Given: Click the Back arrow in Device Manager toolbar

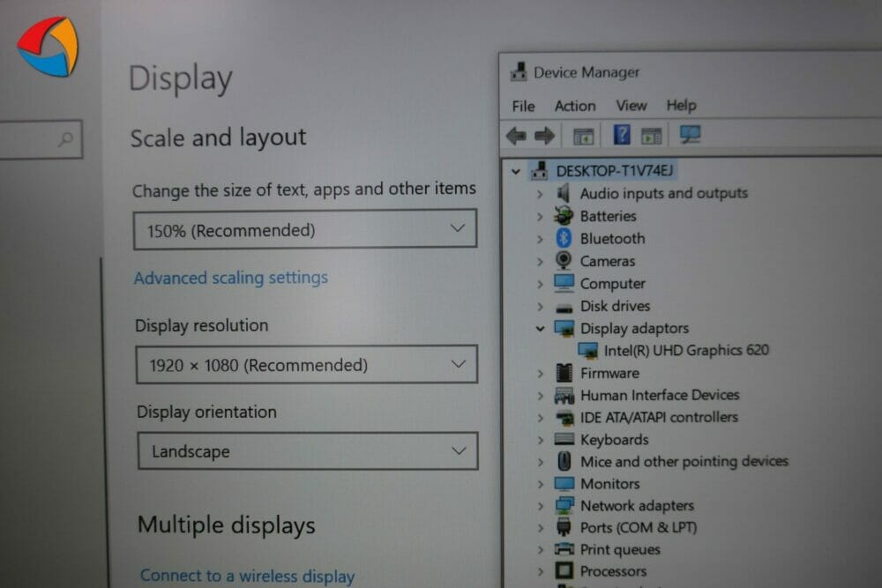Looking at the screenshot, I should coord(516,136).
